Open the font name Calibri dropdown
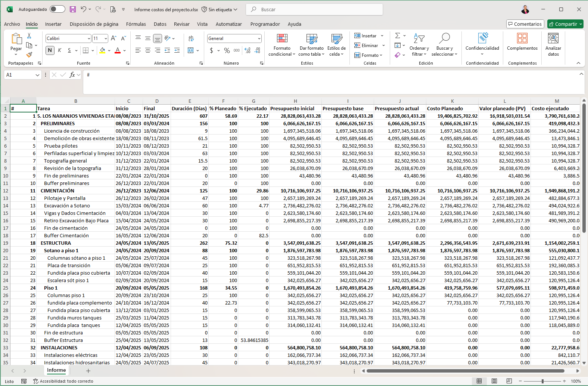The height and width of the screenshot is (386, 588). point(89,38)
